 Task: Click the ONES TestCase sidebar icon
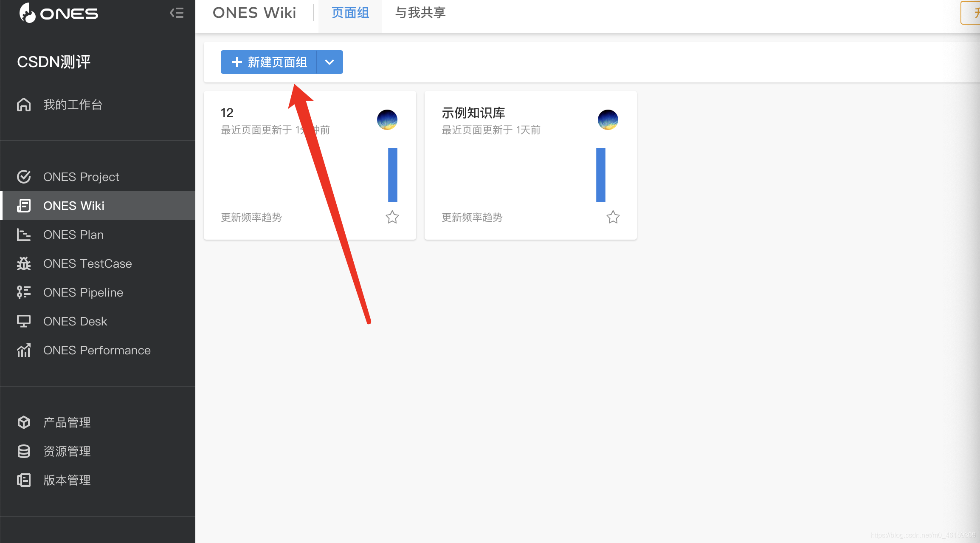pos(24,263)
